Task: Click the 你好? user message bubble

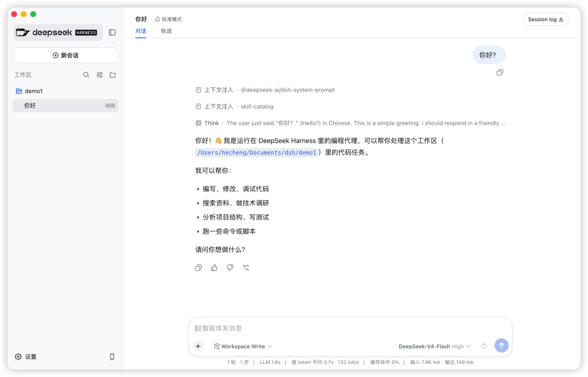Action: [x=489, y=55]
